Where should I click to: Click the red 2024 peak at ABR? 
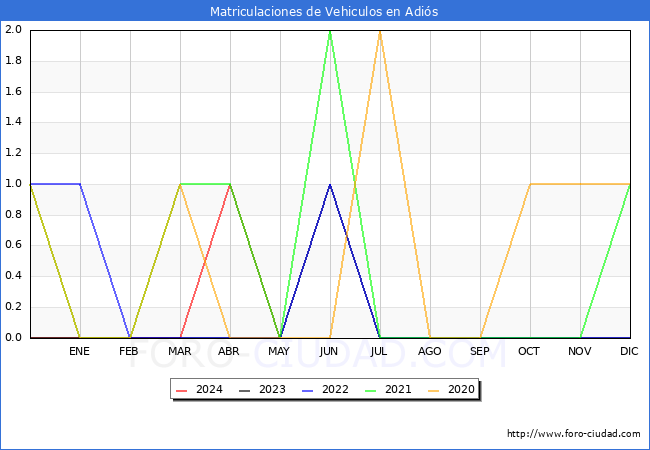point(230,184)
